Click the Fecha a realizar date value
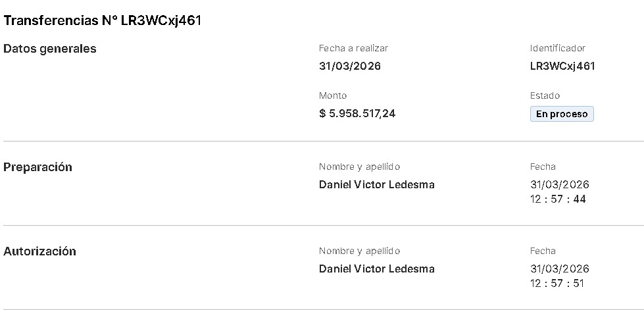 (x=350, y=66)
